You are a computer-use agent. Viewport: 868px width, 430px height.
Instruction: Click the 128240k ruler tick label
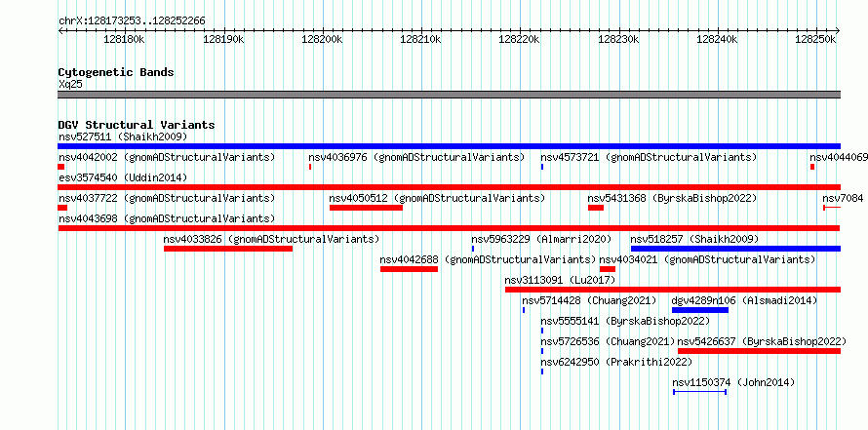[x=718, y=40]
